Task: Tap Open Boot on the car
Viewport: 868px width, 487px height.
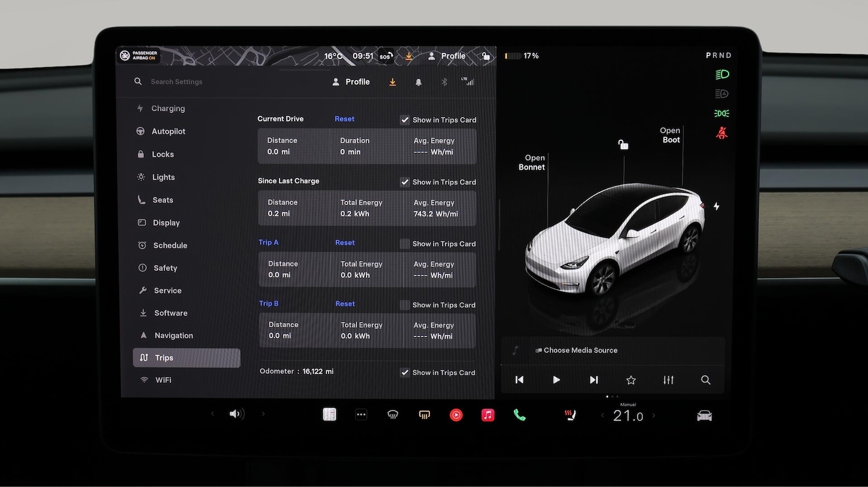Action: coord(671,136)
